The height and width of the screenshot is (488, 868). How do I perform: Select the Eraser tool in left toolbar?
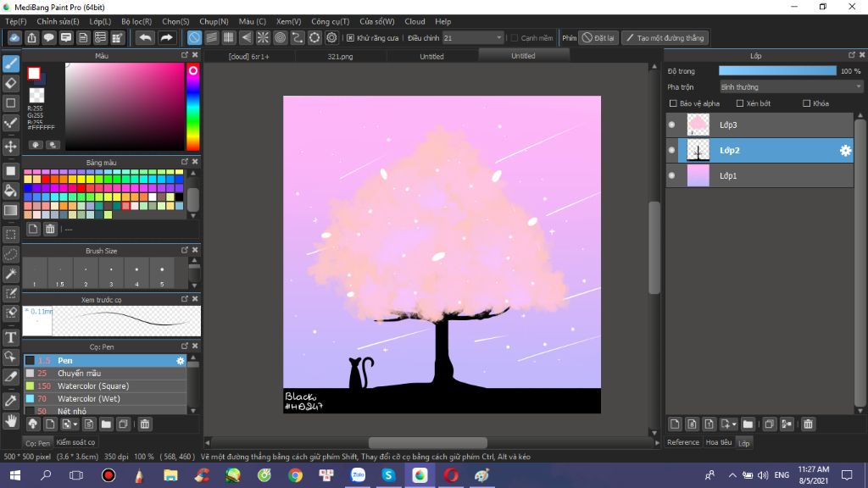click(11, 83)
